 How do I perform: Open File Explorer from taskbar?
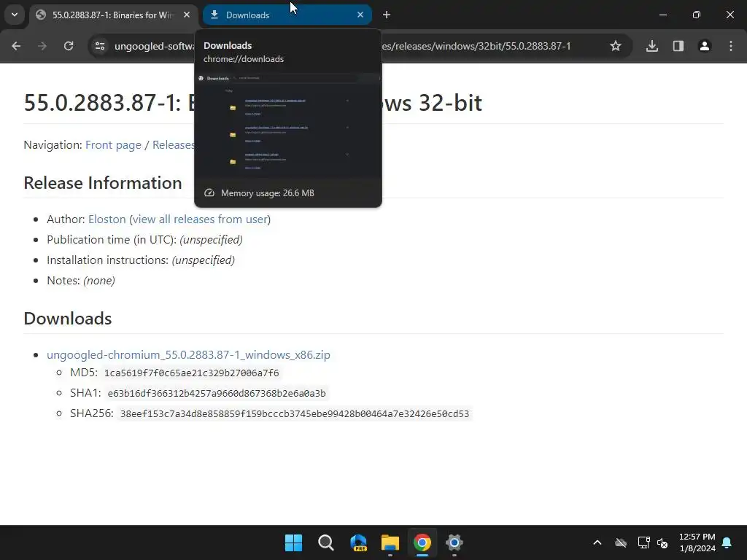[x=390, y=542]
